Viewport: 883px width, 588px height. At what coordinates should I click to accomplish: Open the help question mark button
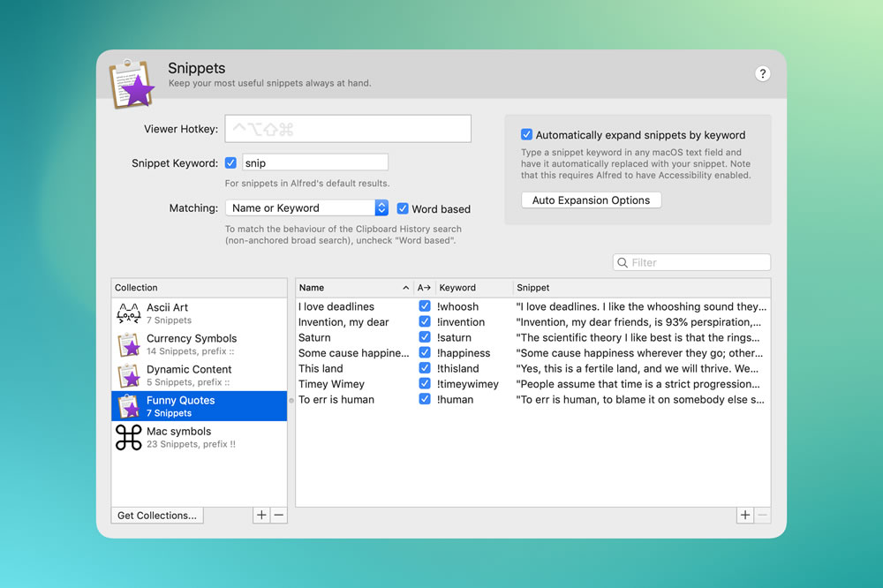762,73
